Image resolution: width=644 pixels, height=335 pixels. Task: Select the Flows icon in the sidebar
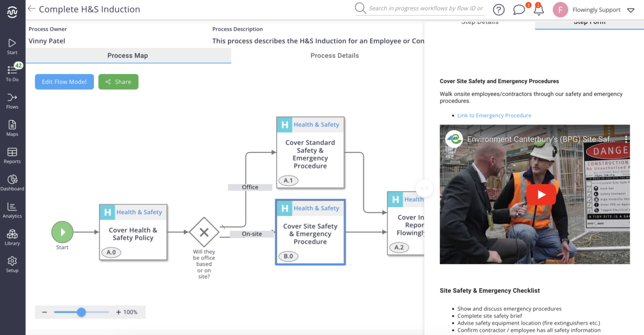(x=13, y=101)
